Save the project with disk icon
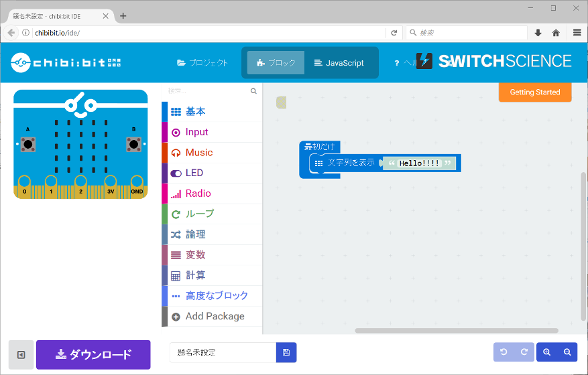 pos(286,352)
